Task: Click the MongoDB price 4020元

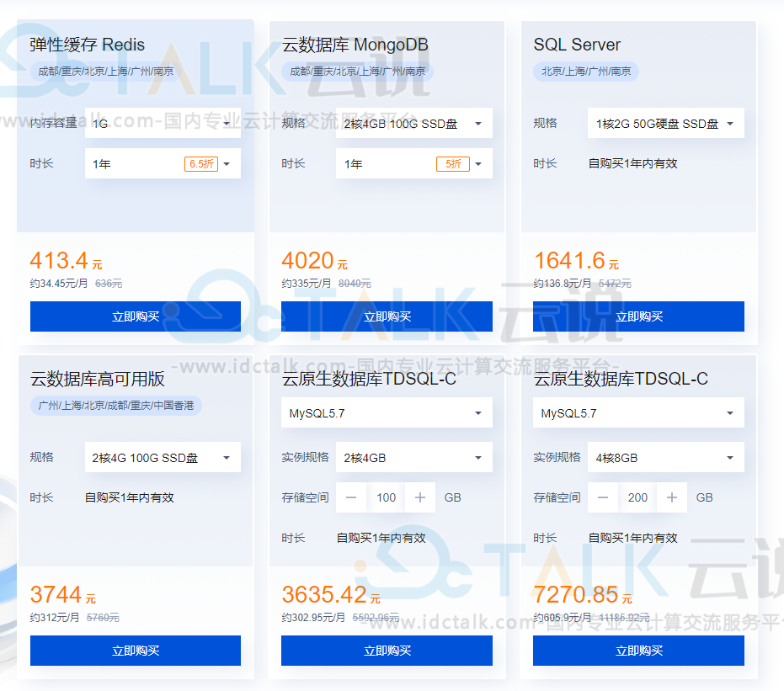Action: point(314,261)
